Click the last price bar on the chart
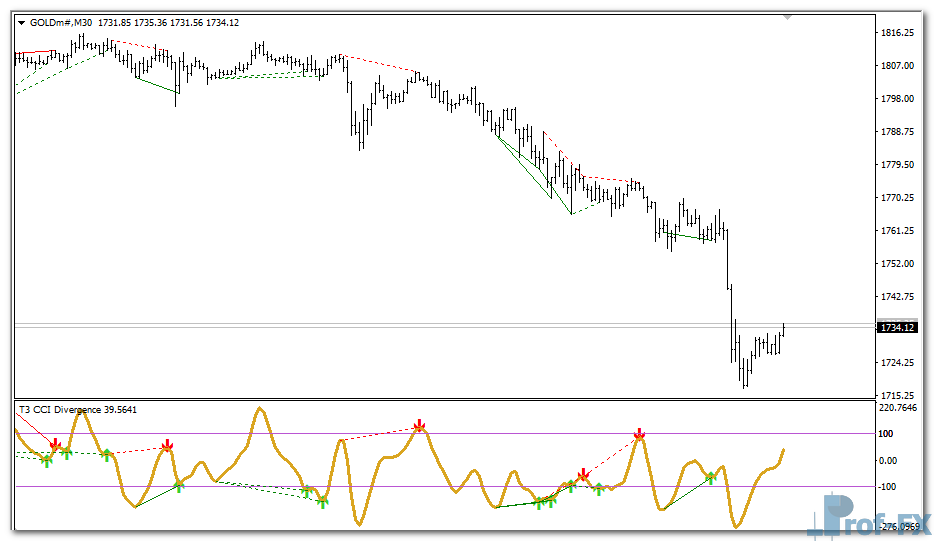 (x=784, y=329)
